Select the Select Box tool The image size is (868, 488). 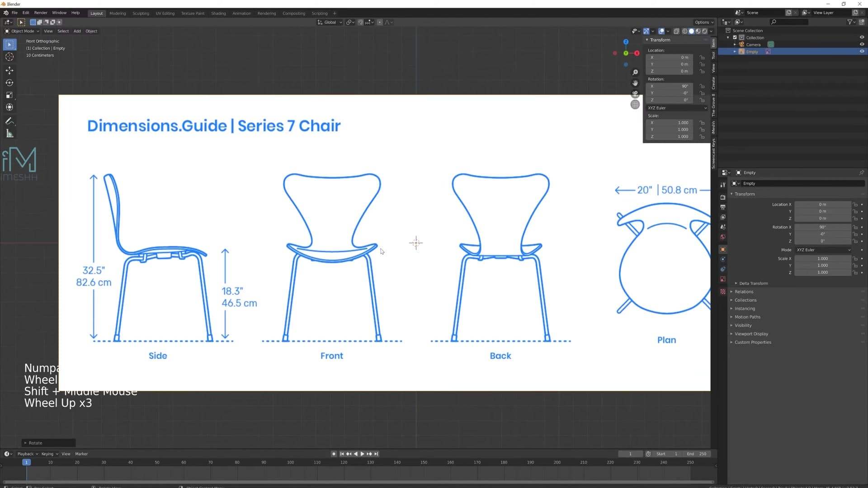(x=9, y=44)
